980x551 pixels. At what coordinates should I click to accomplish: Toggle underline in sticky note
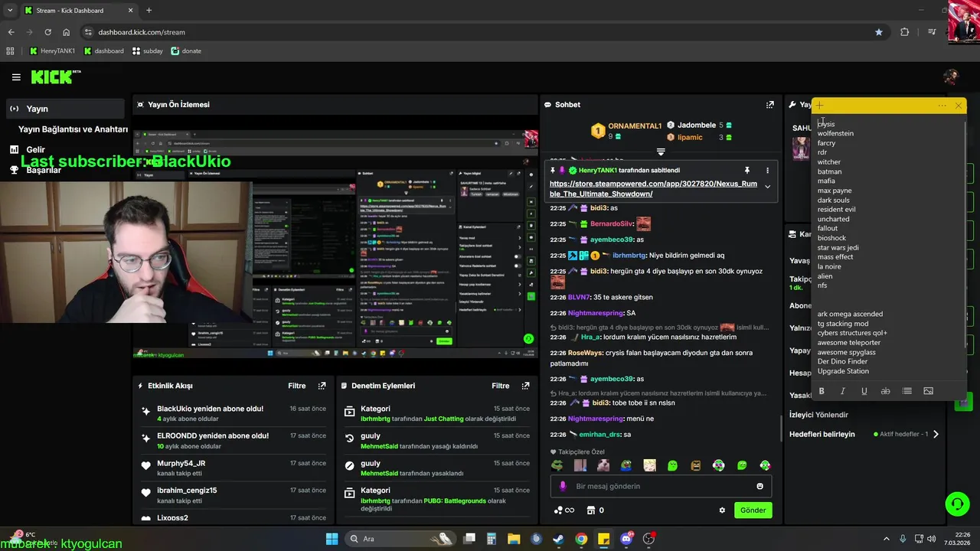point(864,391)
